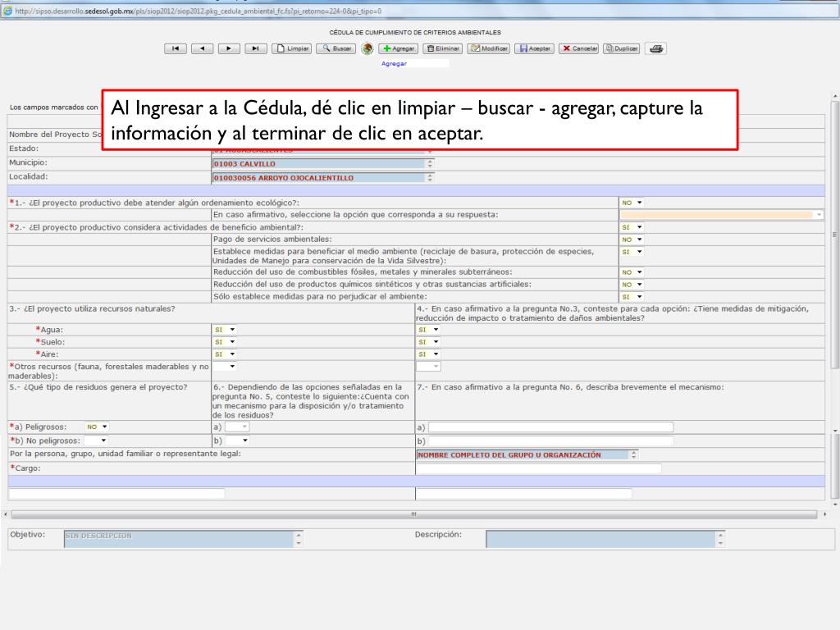Click the Agregar status link below toolbar
Image resolution: width=840 pixels, height=630 pixels.
click(x=394, y=64)
